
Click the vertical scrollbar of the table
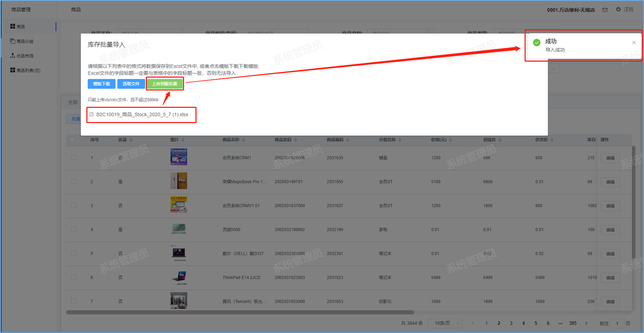tap(634, 202)
